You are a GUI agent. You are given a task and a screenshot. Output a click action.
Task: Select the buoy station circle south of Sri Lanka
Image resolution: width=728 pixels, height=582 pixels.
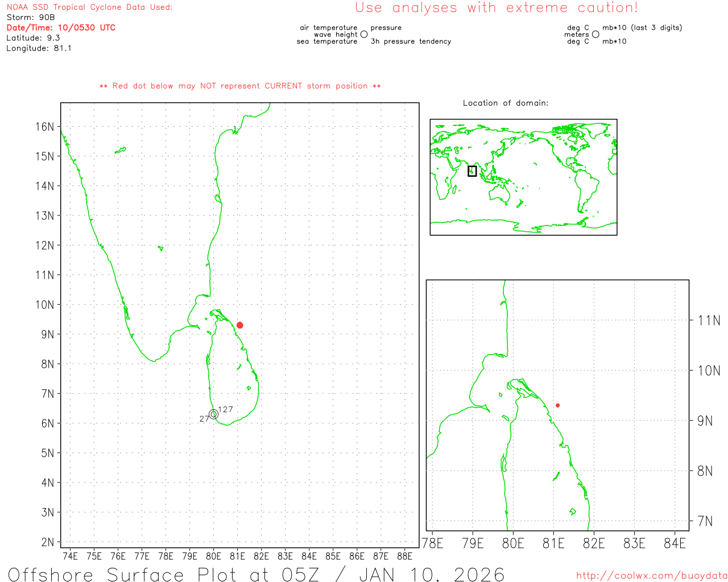(x=213, y=414)
